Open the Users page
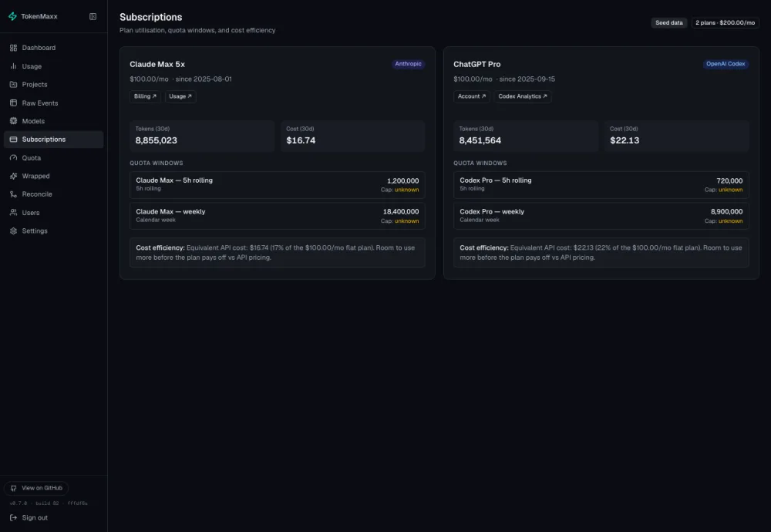 (x=54, y=212)
